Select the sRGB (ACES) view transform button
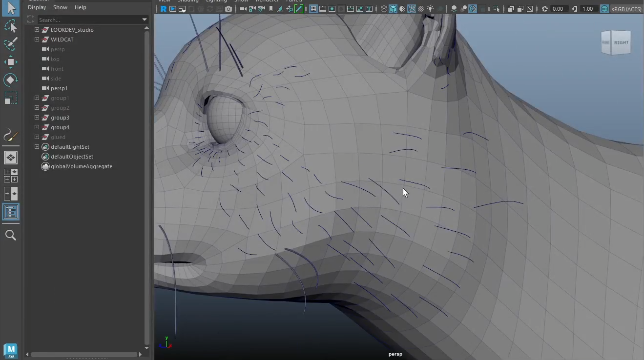 pos(627,9)
